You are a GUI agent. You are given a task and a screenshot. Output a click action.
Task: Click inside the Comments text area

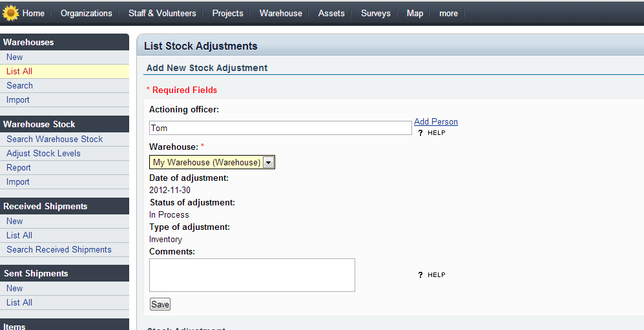pyautogui.click(x=252, y=275)
